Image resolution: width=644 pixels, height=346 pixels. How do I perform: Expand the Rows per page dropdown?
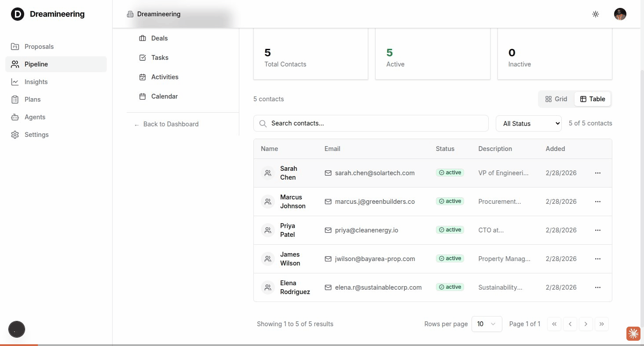click(x=487, y=324)
